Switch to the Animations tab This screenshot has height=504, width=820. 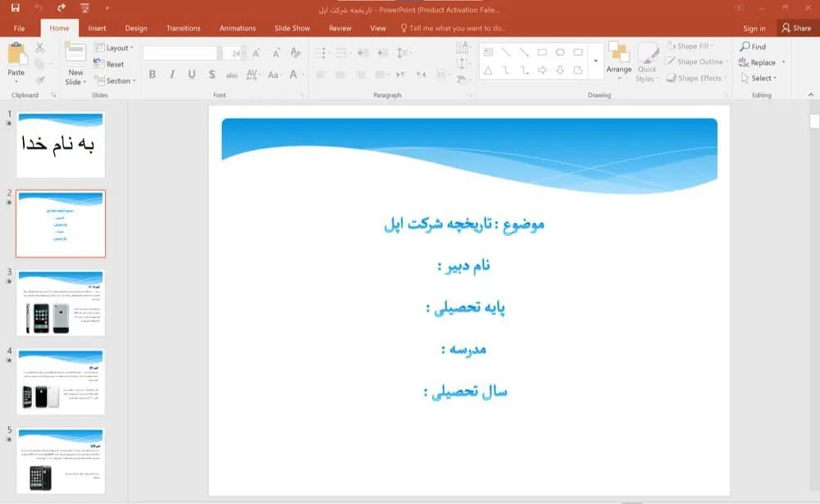click(x=238, y=28)
